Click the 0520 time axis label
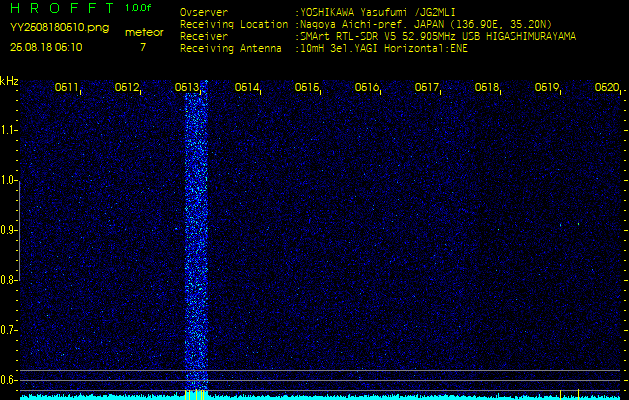 click(607, 87)
